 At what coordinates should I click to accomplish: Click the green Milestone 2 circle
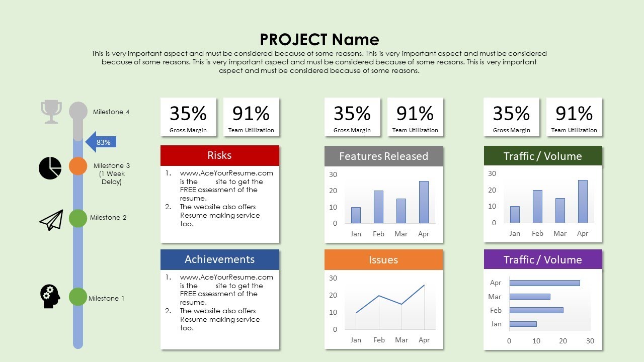[78, 218]
